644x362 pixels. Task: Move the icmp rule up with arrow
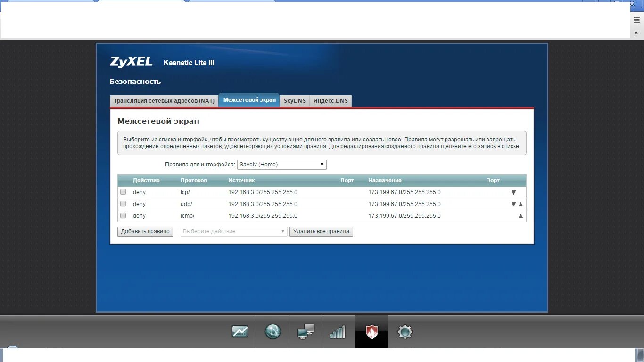[x=520, y=215]
